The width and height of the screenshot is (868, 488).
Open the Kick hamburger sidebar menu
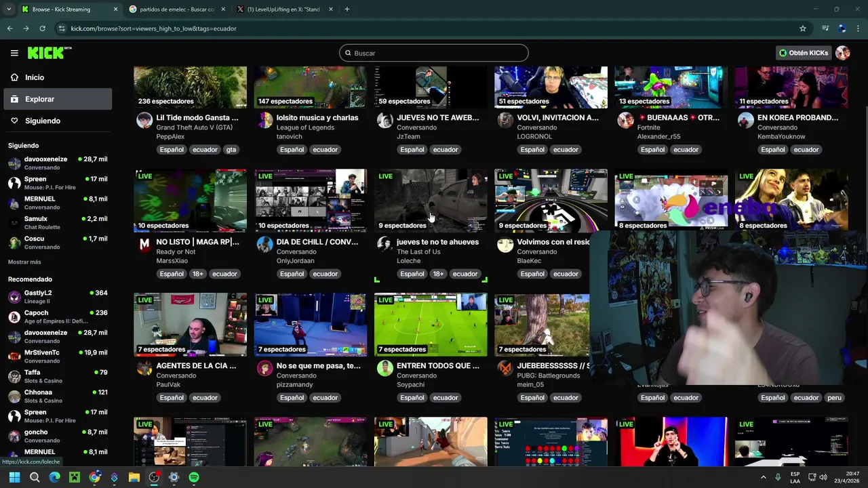click(x=14, y=53)
